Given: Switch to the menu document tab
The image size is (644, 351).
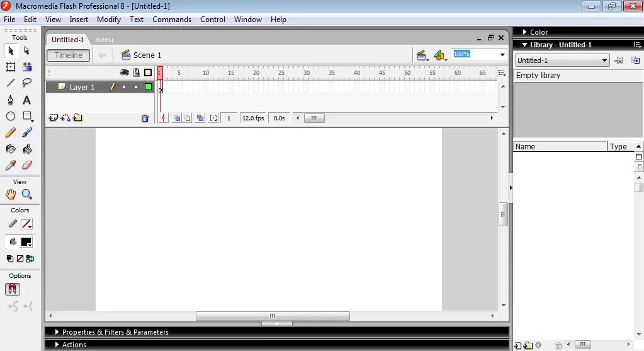Looking at the screenshot, I should 104,40.
